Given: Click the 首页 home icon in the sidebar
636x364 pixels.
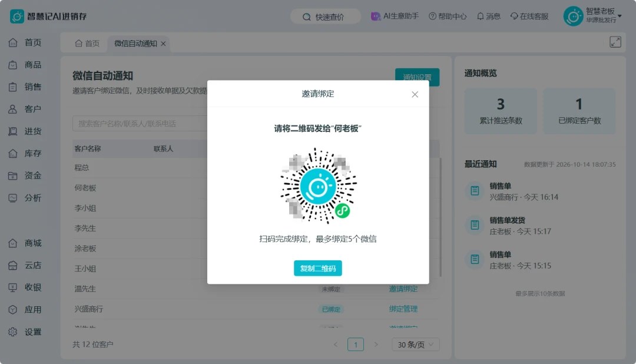Looking at the screenshot, I should click(13, 42).
